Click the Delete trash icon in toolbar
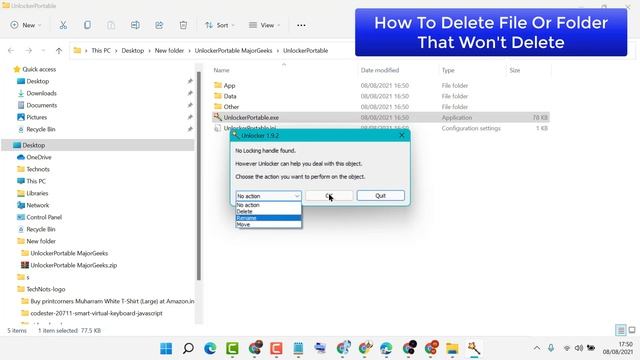 tap(183, 25)
